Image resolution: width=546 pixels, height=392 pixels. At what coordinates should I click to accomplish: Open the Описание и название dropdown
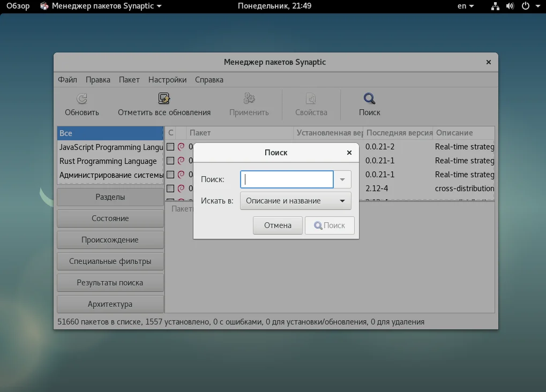296,201
